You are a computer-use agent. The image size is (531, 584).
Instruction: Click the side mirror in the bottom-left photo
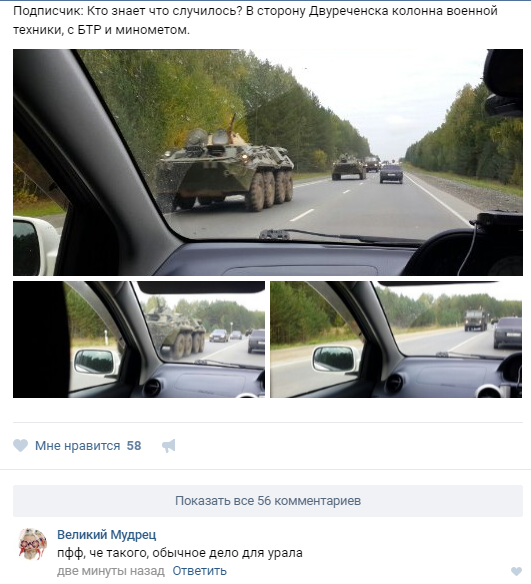point(95,362)
